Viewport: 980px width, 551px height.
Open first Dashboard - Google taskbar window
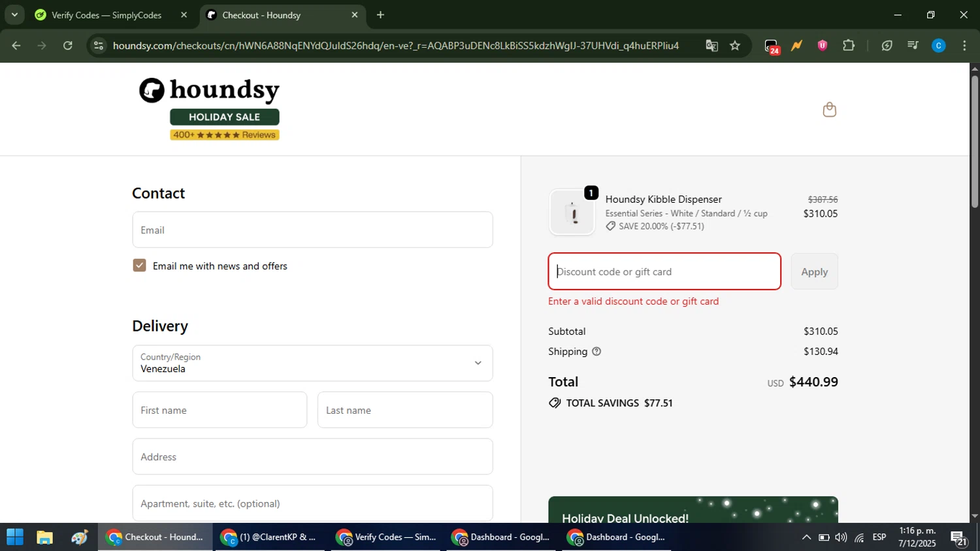point(501,537)
